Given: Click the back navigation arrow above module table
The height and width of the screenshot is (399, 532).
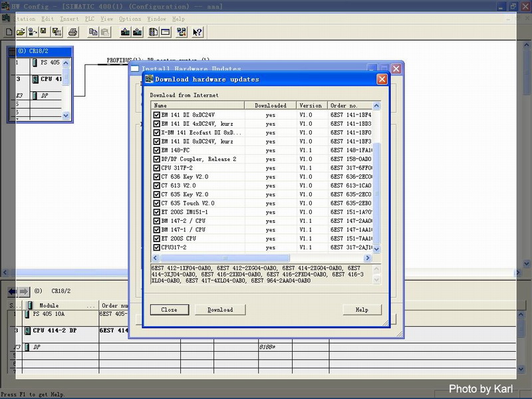Looking at the screenshot, I should pos(13,291).
